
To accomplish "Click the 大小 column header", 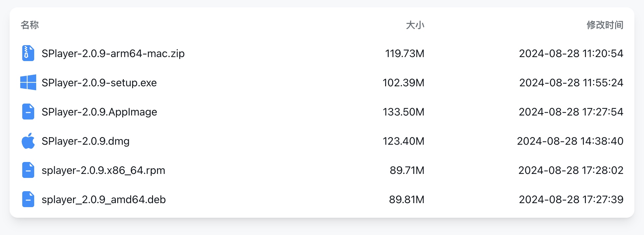I will tap(415, 25).
